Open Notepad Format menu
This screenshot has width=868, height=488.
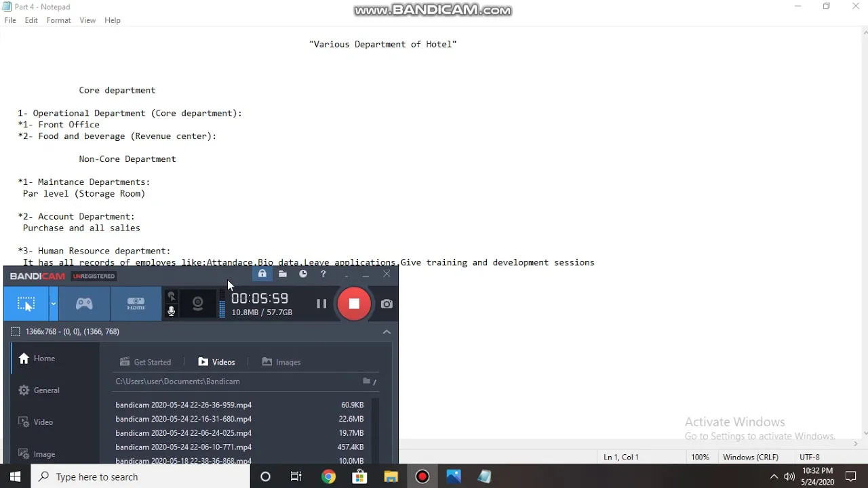[x=58, y=20]
